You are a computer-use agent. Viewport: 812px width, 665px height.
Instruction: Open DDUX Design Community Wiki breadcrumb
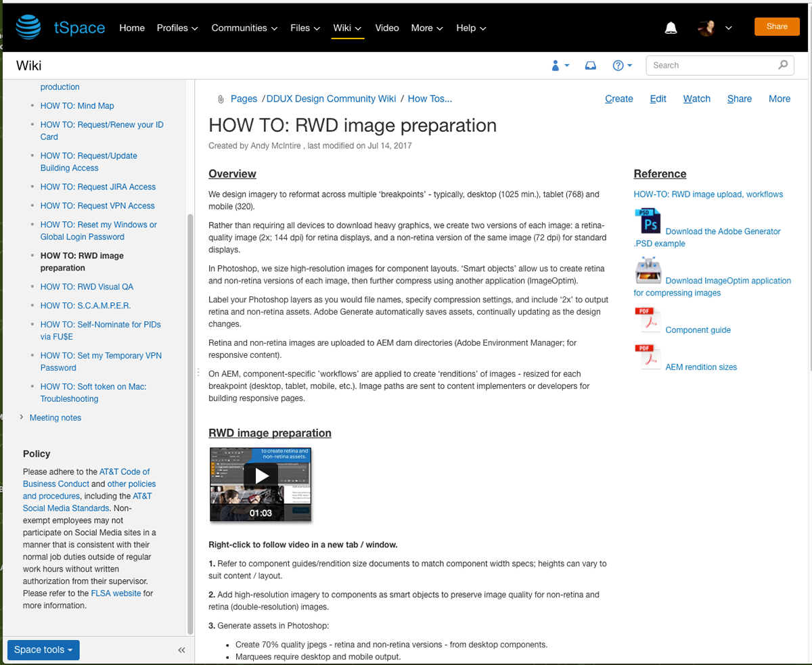[x=332, y=99]
